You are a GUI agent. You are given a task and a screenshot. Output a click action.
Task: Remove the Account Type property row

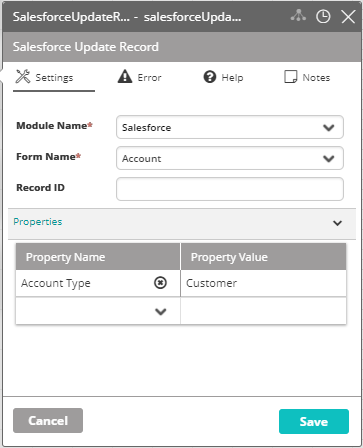160,283
